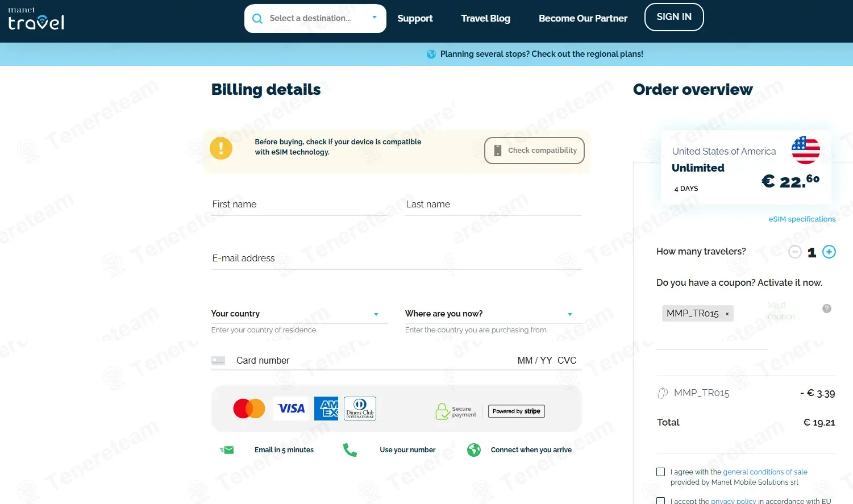Click the USA flag icon
Image resolution: width=853 pixels, height=504 pixels.
tap(806, 150)
